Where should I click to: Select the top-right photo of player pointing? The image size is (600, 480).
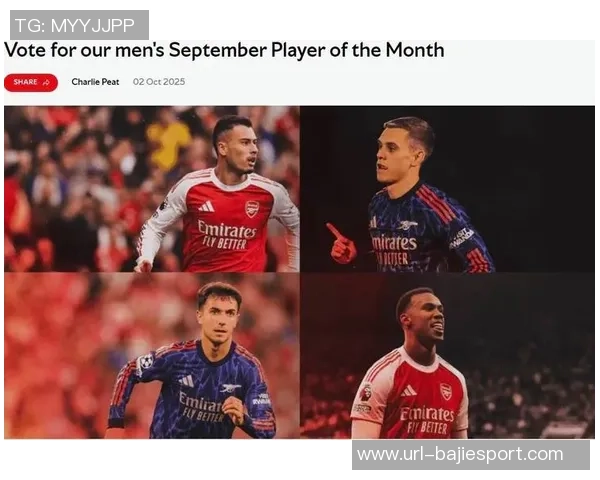[x=448, y=188]
